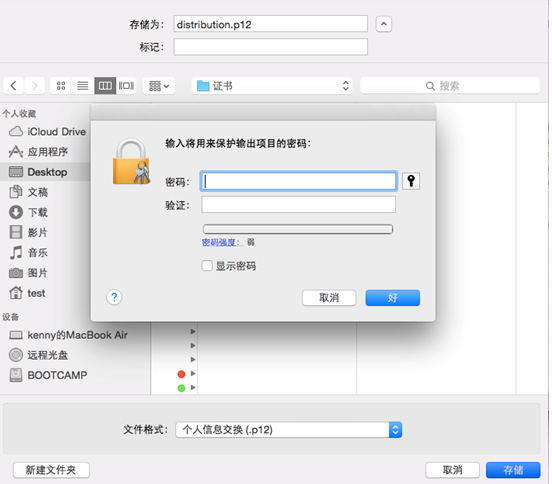Switch to icon view in toolbar

[x=61, y=86]
